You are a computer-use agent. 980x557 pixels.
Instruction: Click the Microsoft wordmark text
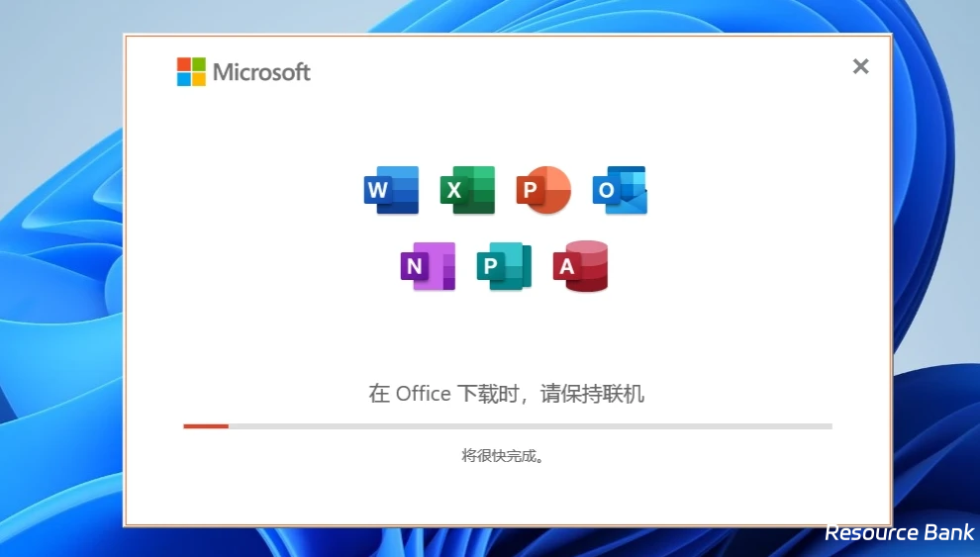261,72
